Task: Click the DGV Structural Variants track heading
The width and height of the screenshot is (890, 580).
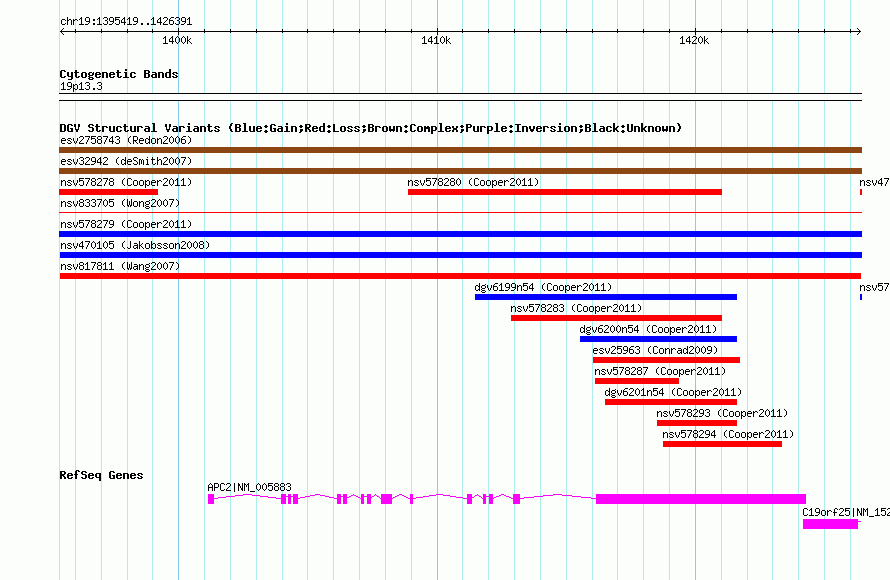Action: [371, 128]
